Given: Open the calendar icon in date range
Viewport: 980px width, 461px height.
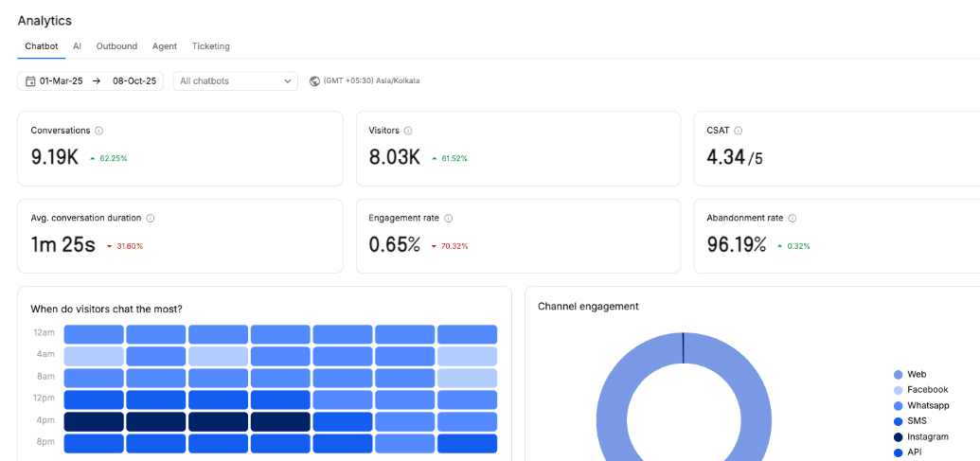Looking at the screenshot, I should click(x=30, y=81).
